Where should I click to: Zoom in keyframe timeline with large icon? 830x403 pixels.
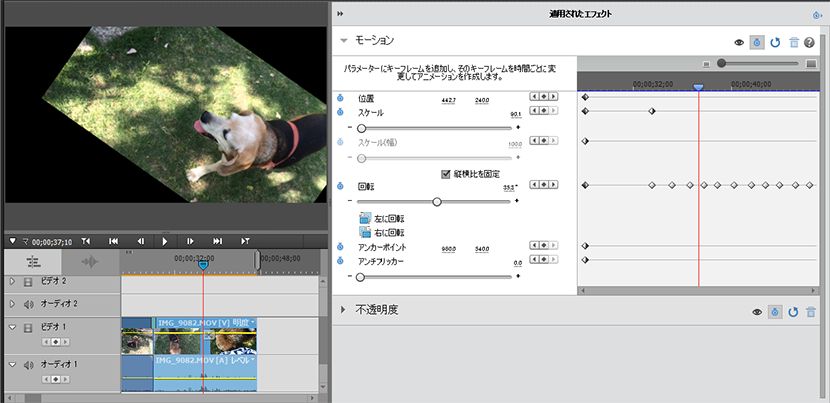pos(811,64)
